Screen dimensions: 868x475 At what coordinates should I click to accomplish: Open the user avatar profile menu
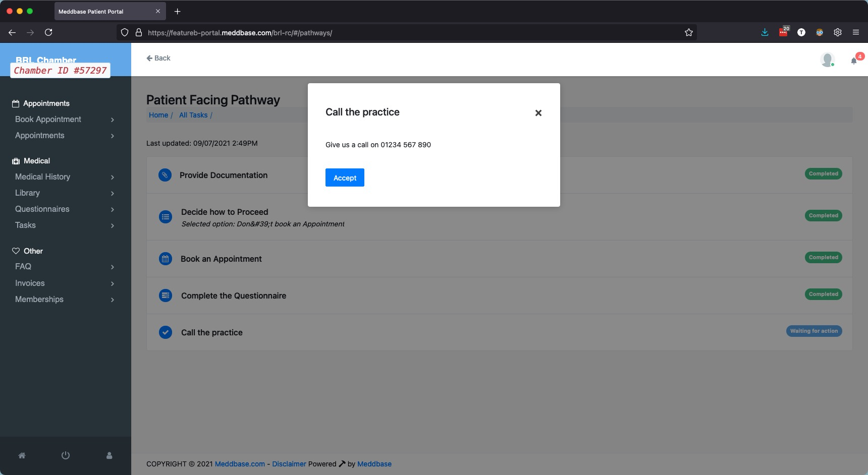coord(827,60)
